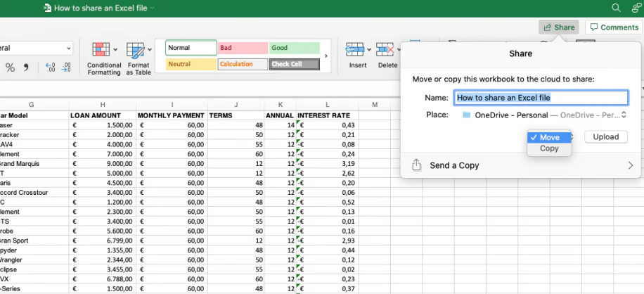Image resolution: width=644 pixels, height=294 pixels.
Task: Expand the Send a Copy chevron
Action: pyautogui.click(x=631, y=165)
